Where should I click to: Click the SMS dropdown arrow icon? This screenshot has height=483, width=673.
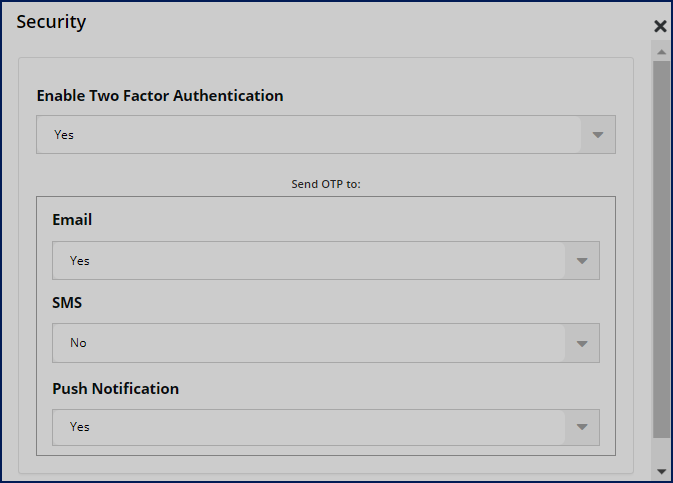pos(582,343)
